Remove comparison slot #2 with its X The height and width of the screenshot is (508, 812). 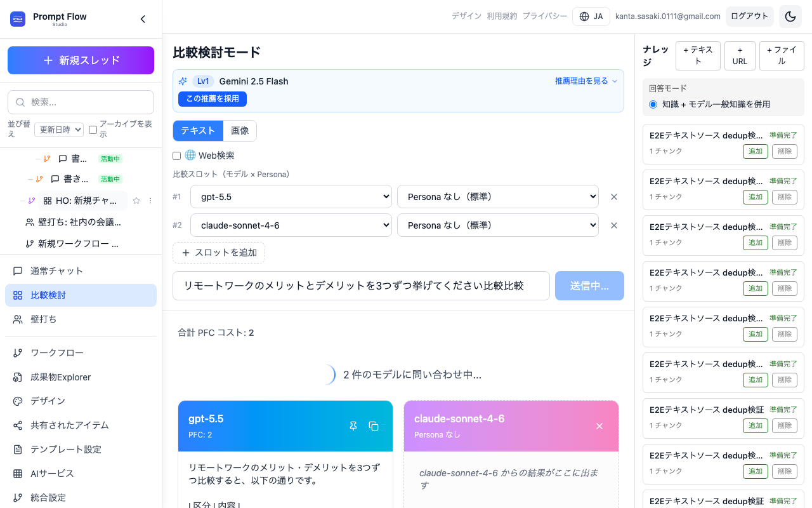point(614,225)
